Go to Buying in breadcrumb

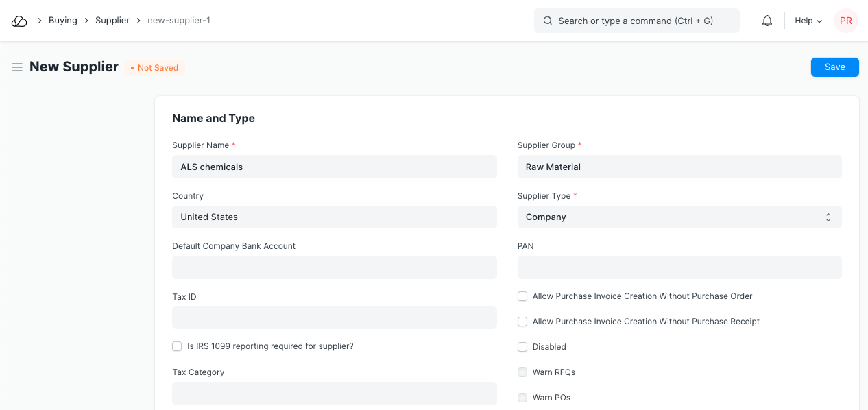pyautogui.click(x=62, y=21)
